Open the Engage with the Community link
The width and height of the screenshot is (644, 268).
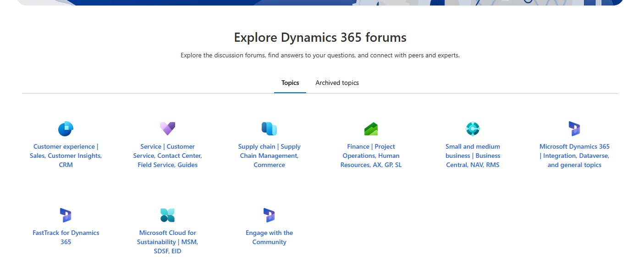click(x=269, y=237)
